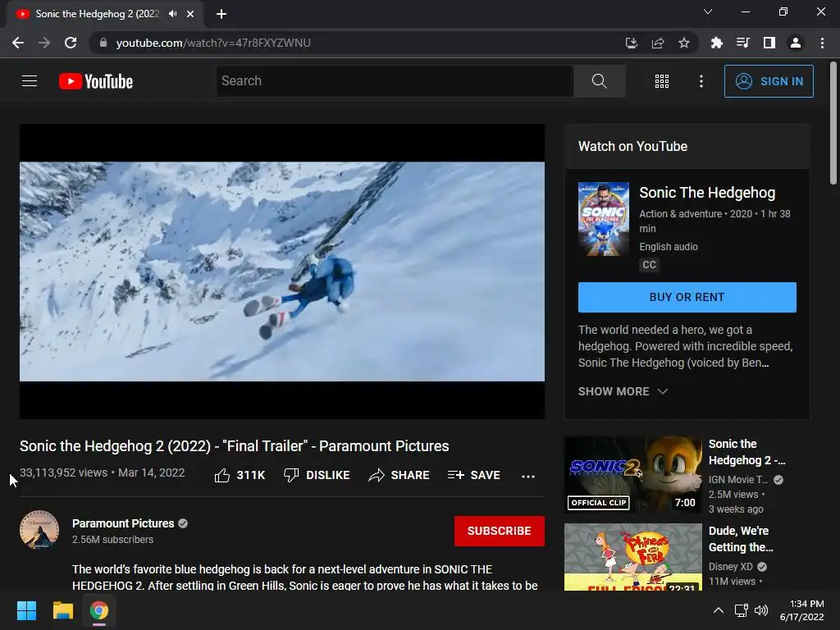840x630 pixels.
Task: Mute the tab via speaker icon
Action: [x=172, y=14]
